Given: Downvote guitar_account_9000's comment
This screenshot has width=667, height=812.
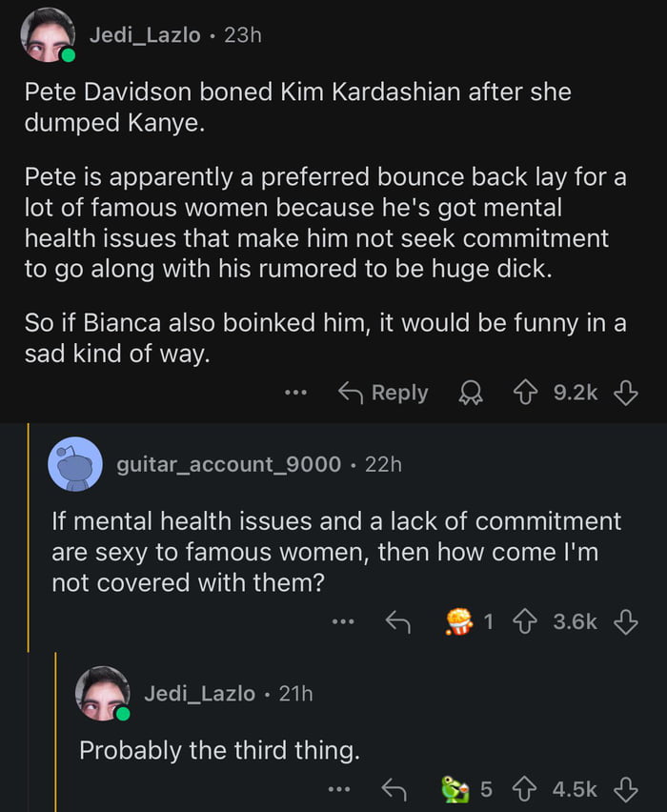Looking at the screenshot, I should pyautogui.click(x=625, y=622).
